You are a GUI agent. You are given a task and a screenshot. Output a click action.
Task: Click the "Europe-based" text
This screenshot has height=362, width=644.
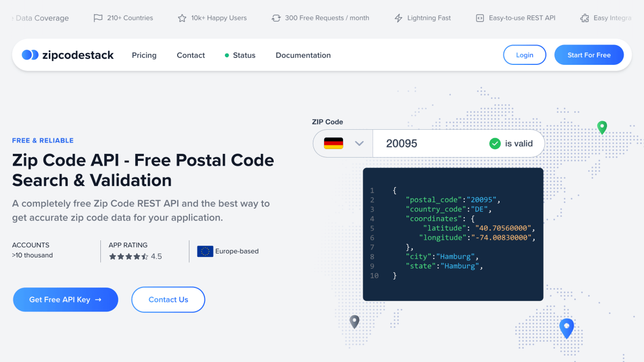(x=237, y=251)
